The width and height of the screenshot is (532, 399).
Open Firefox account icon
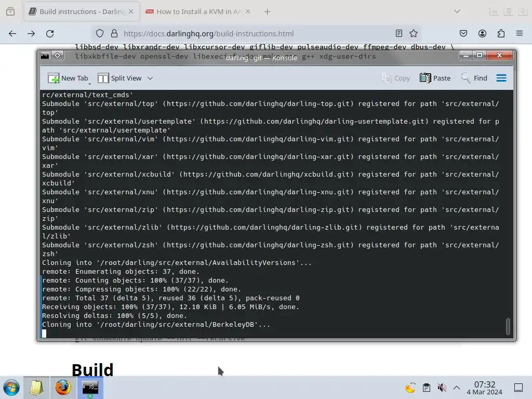[x=482, y=33]
